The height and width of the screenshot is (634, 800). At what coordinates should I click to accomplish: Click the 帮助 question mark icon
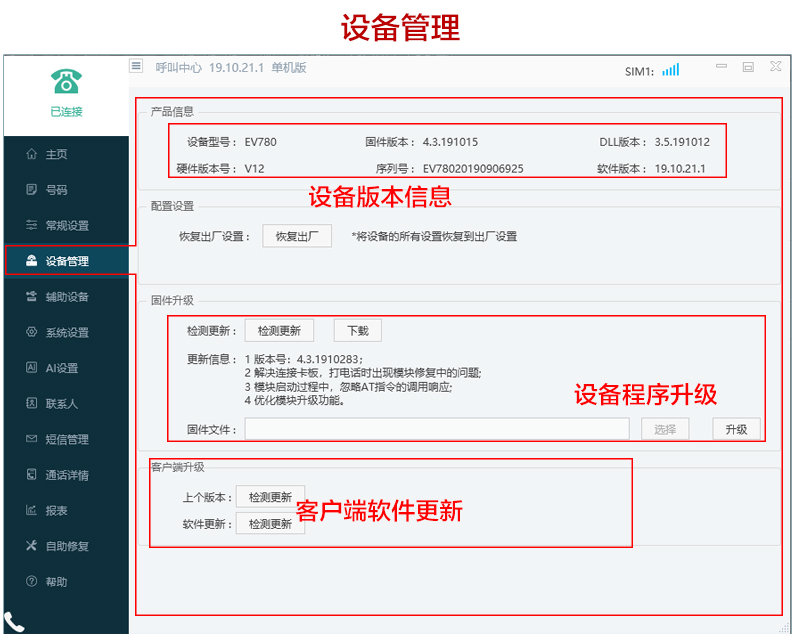(32, 582)
